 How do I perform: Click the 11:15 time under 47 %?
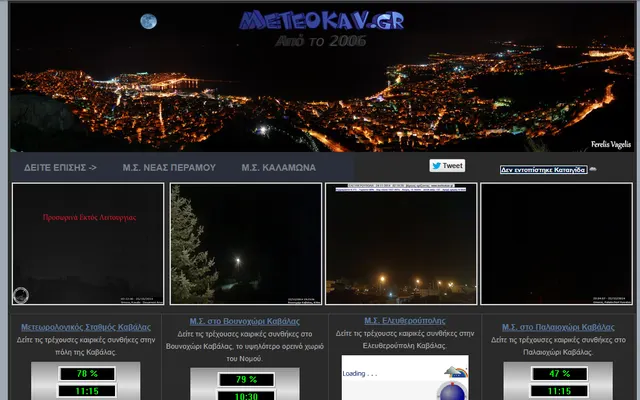pyautogui.click(x=559, y=391)
